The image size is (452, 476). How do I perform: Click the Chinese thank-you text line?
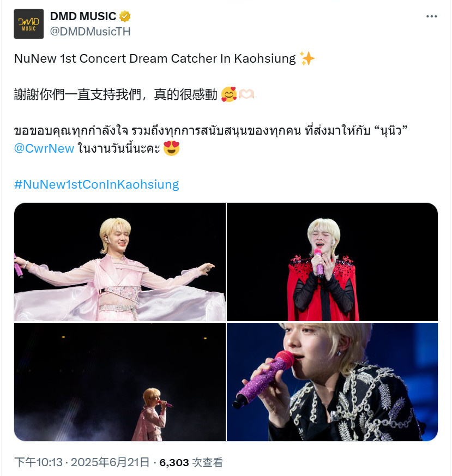(x=116, y=94)
